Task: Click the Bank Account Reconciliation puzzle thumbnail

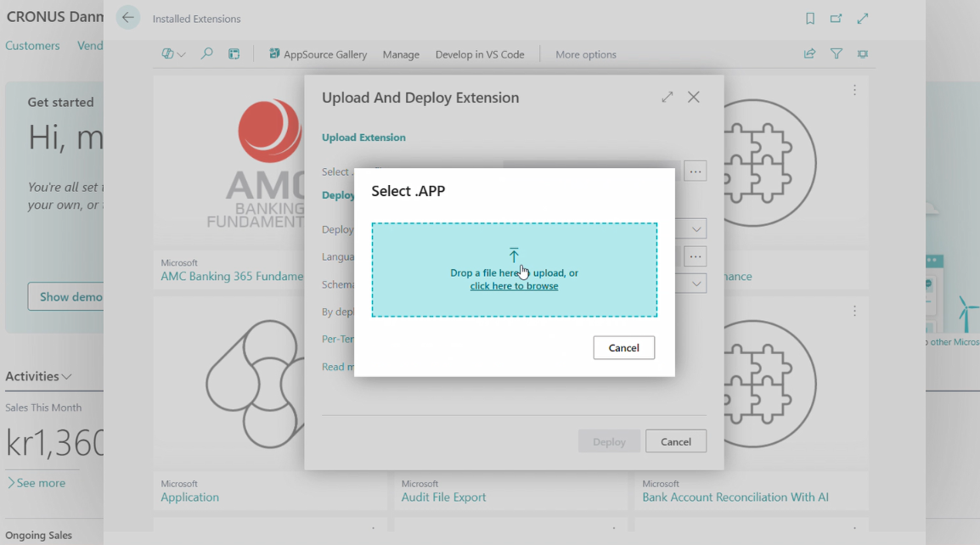Action: [770, 384]
